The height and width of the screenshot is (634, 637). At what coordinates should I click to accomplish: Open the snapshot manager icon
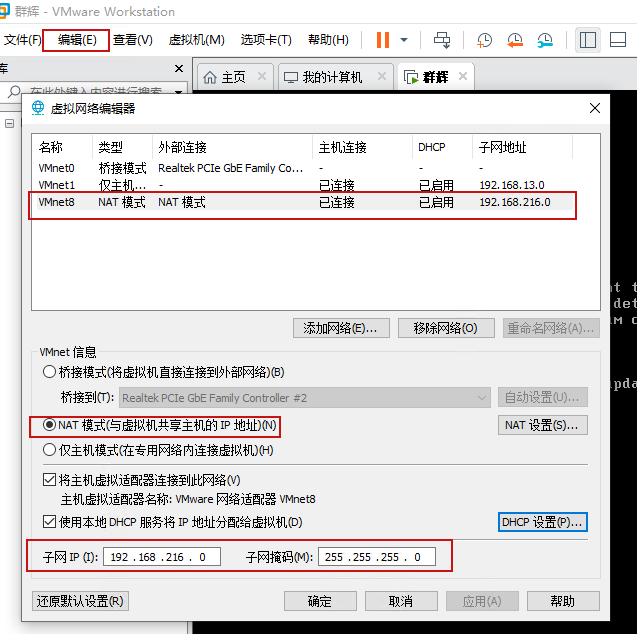coord(545,40)
